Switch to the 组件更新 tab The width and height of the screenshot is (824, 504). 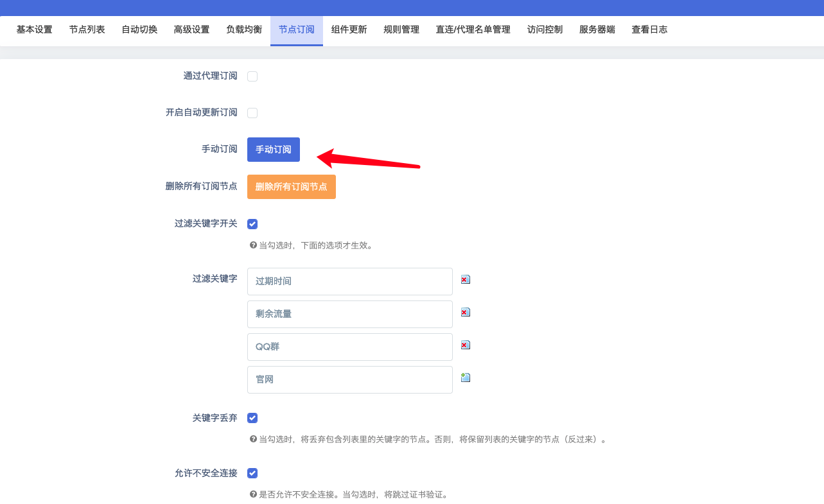coord(349,30)
